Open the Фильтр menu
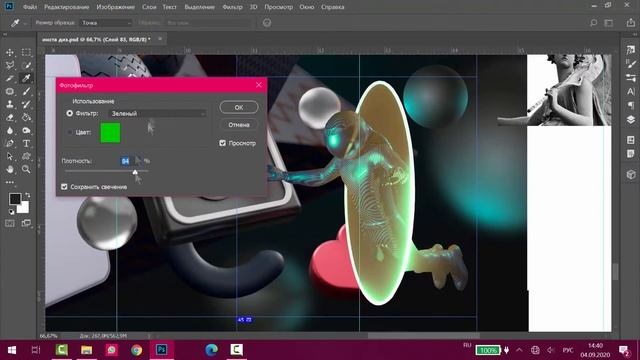Viewport: 640px width, 360px height. point(232,7)
